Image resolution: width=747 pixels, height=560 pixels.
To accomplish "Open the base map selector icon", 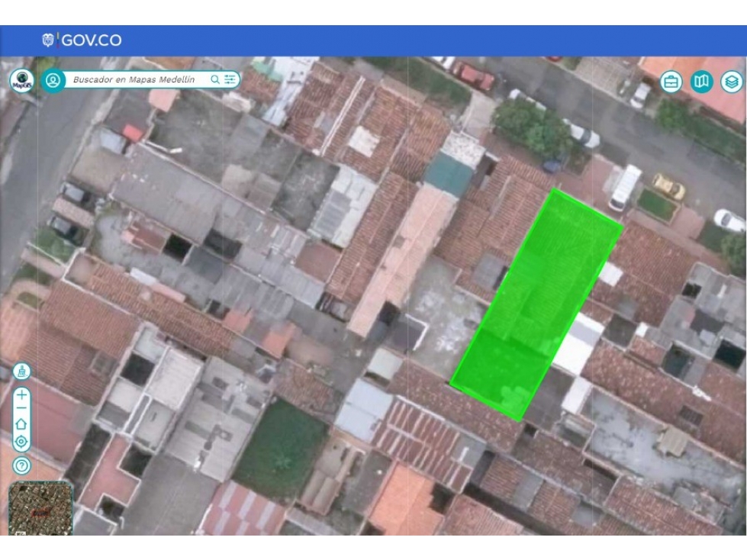I will [x=701, y=82].
